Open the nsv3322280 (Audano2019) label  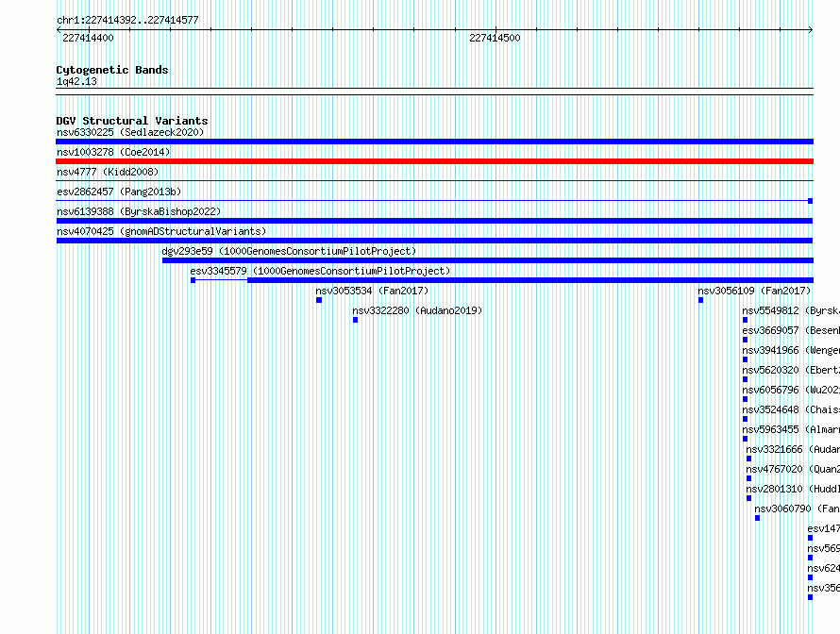pos(417,310)
